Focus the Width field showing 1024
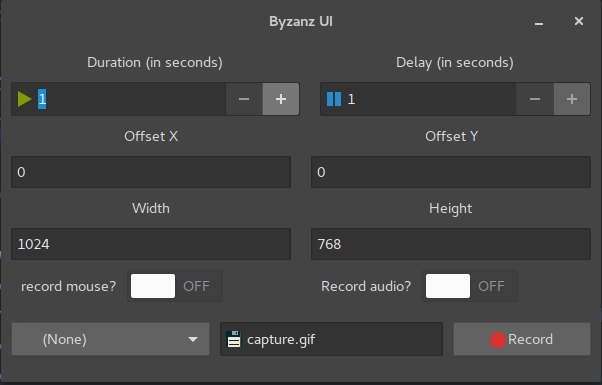This screenshot has height=385, width=602. pyautogui.click(x=151, y=244)
